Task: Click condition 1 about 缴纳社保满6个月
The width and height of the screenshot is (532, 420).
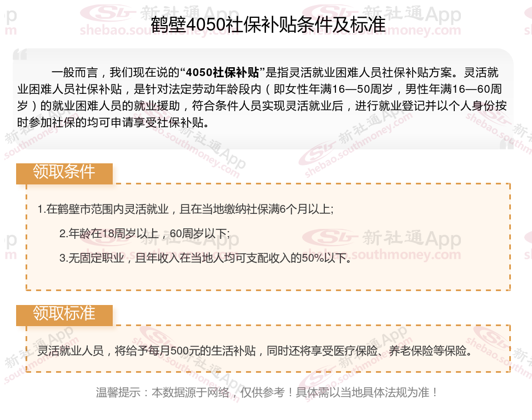Action: (x=185, y=209)
